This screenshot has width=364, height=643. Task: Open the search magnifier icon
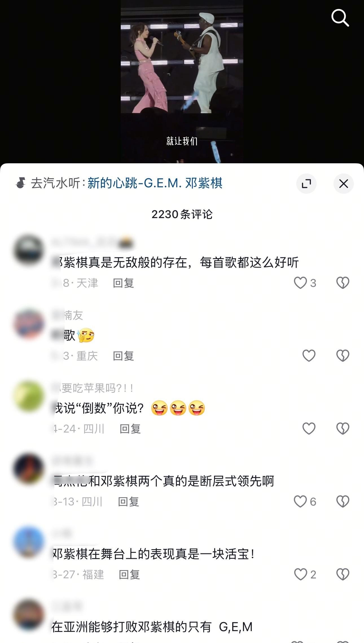(340, 18)
